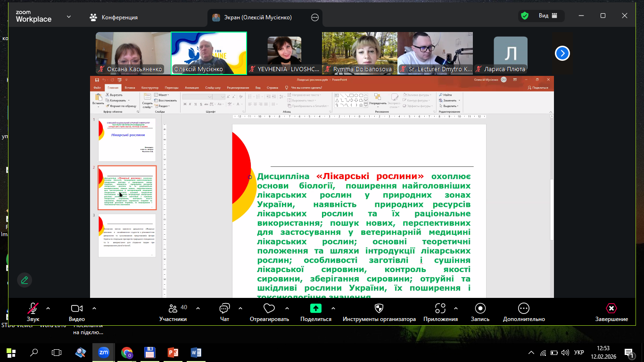Open the Дополнительно more options icon

click(524, 309)
